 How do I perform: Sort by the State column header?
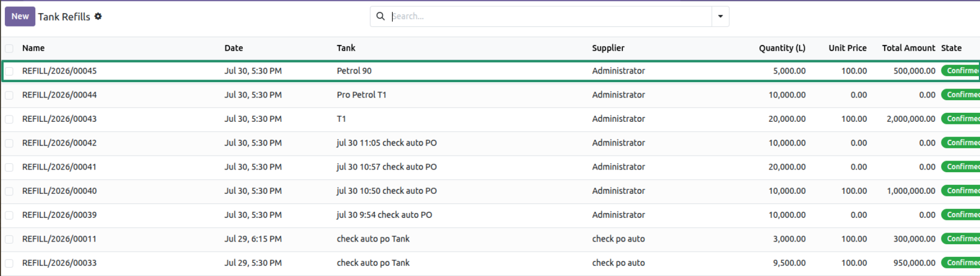pos(951,48)
